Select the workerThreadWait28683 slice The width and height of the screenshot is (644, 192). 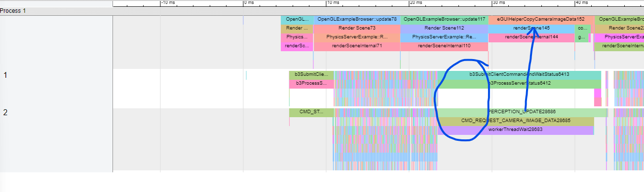tap(516, 129)
